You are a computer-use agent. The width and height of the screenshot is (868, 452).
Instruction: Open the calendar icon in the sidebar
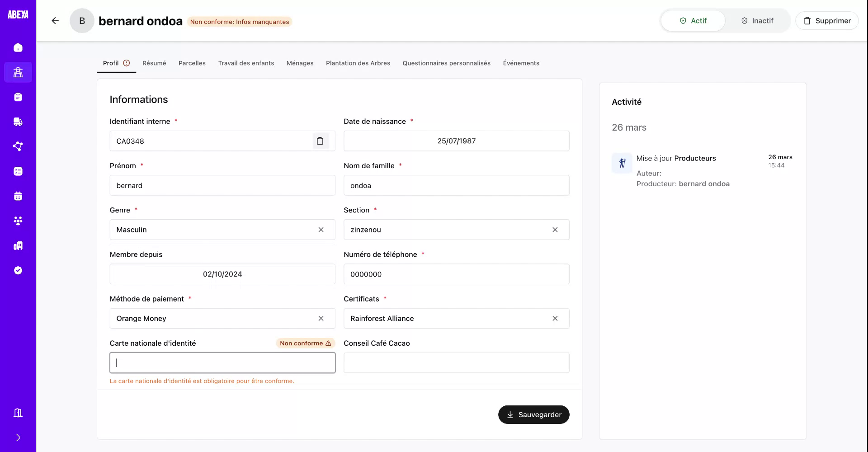pyautogui.click(x=18, y=196)
